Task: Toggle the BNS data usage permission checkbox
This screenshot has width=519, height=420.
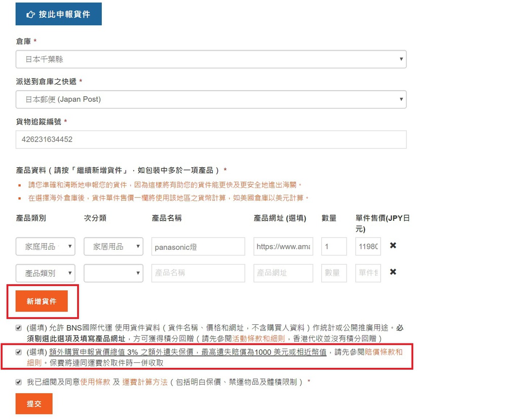Action: 19,328
